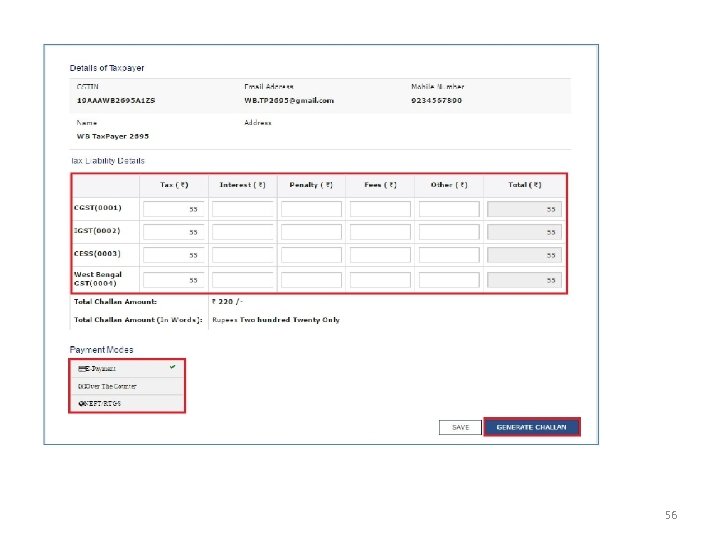The height and width of the screenshot is (540, 720).
Task: Click the Penalty (₹) column header
Action: [311, 185]
